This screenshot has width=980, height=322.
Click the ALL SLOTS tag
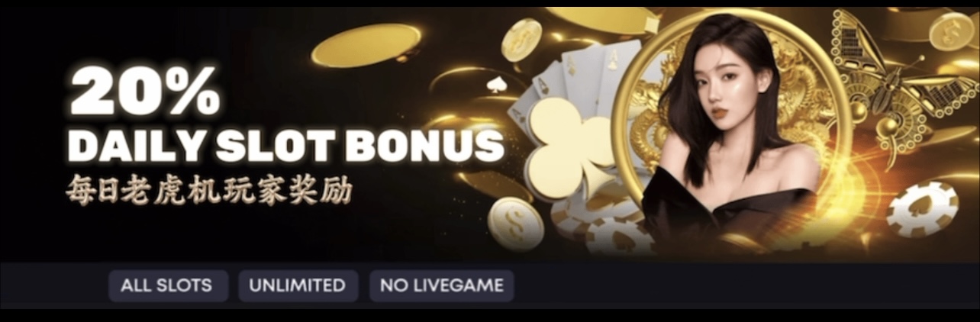(x=168, y=286)
